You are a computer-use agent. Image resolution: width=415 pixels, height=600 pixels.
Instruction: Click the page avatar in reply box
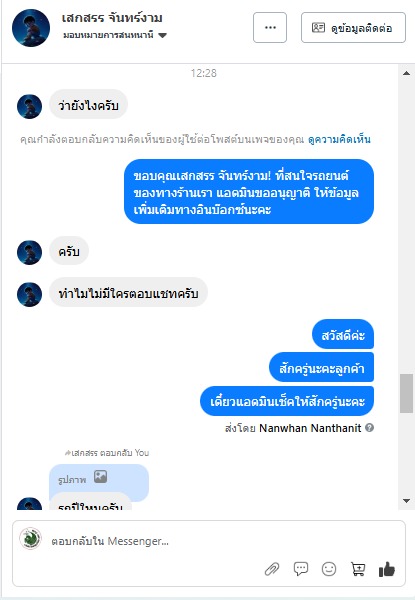[31, 538]
